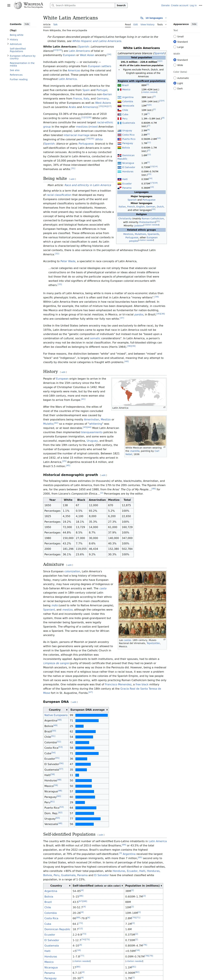Expand European influence by country in Contents

coord(8,56)
